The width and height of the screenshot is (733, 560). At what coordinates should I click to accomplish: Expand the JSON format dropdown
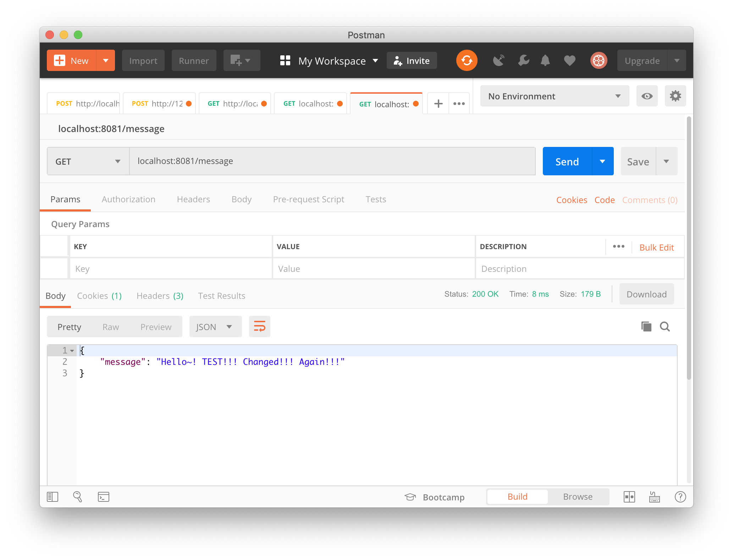[215, 327]
